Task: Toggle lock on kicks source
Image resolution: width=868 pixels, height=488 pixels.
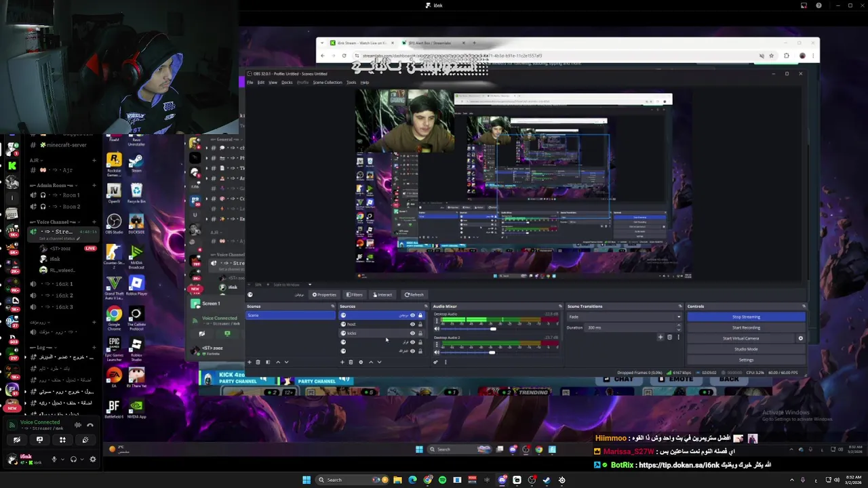Action: pos(420,333)
